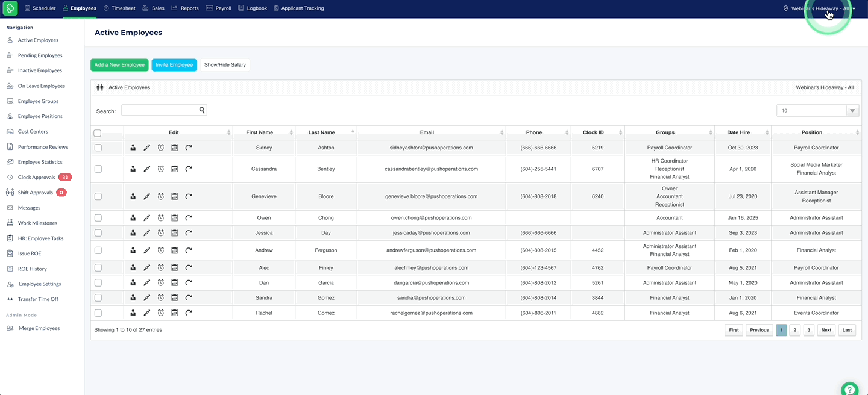Image resolution: width=868 pixels, height=395 pixels.
Task: Open Pending Employees in sidebar
Action: click(40, 55)
